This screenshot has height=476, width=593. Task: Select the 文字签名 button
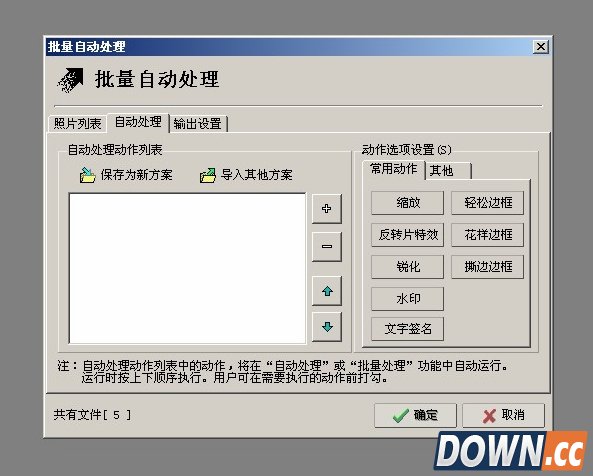407,329
